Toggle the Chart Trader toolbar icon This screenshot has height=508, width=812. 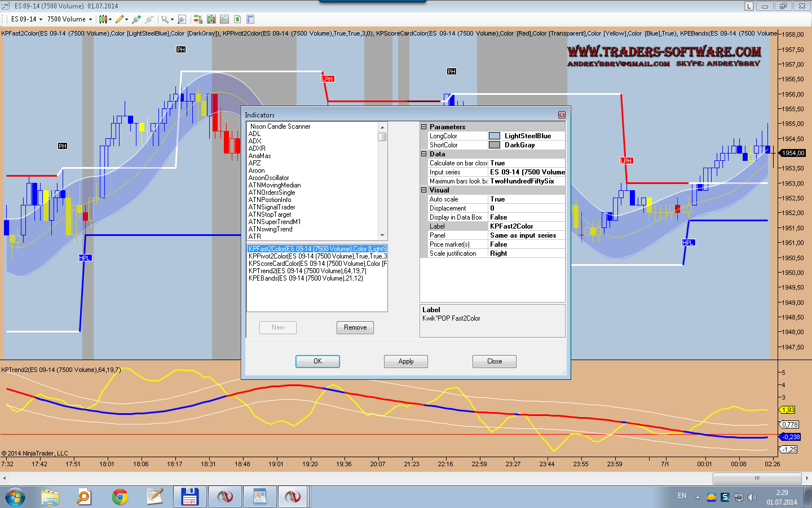click(x=198, y=19)
